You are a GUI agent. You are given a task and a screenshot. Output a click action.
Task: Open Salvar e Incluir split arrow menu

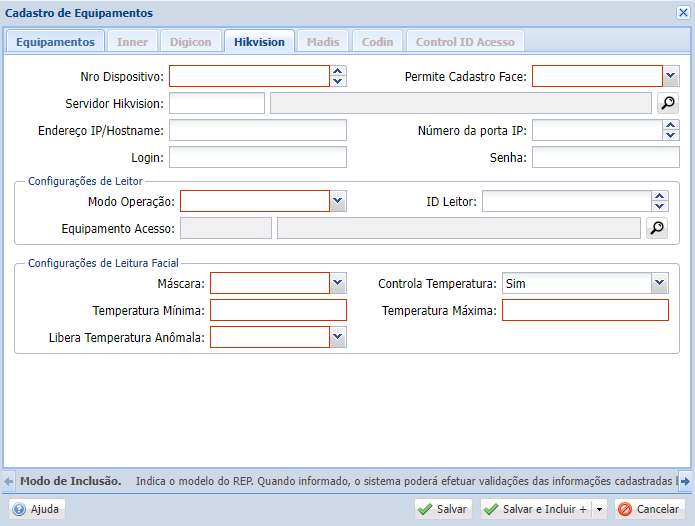(599, 509)
